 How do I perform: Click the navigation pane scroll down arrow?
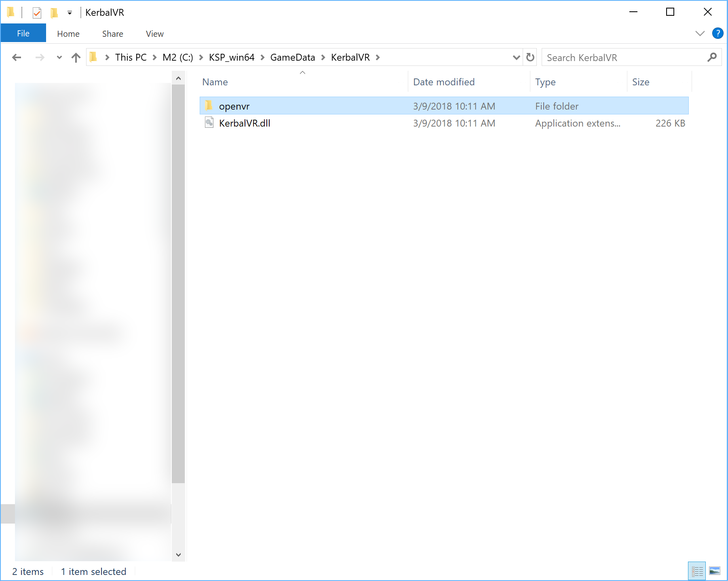point(178,555)
